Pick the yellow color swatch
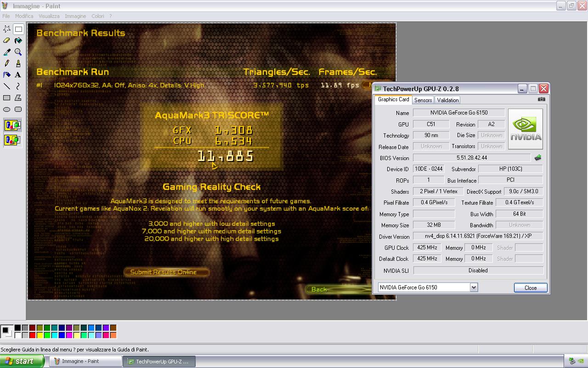Viewport: 588px width, 368px height. 40,335
